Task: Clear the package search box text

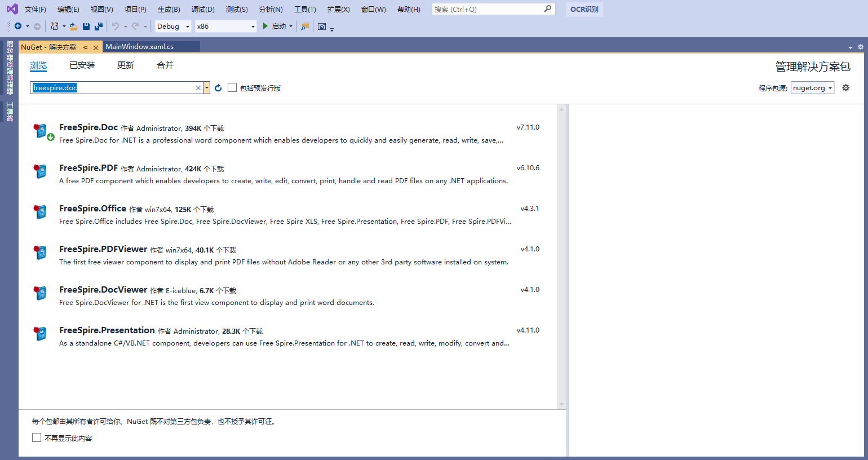Action: pos(198,88)
